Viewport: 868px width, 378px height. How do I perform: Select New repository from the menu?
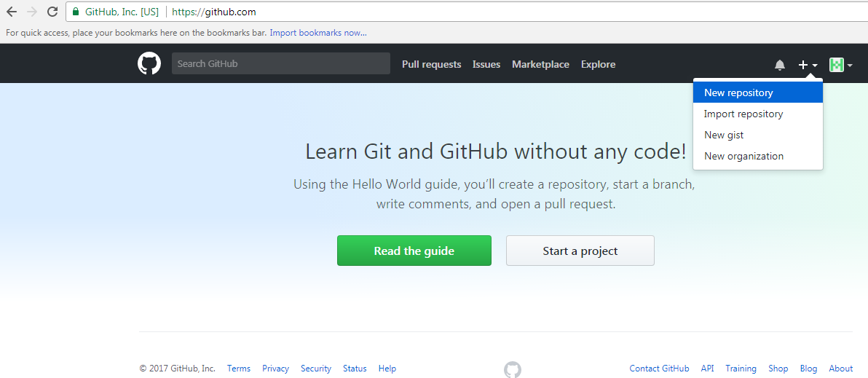click(x=738, y=92)
